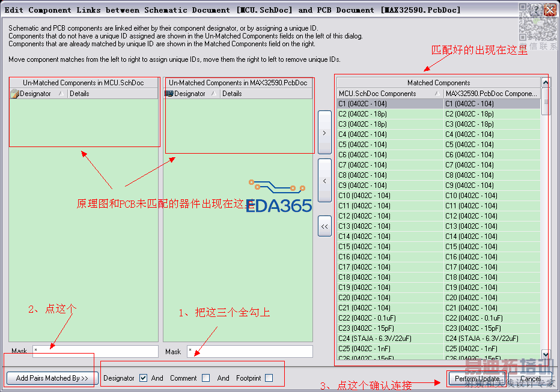Select matched row C23 (0402C - 15pF)
The image size is (560, 392).
[x=439, y=328]
